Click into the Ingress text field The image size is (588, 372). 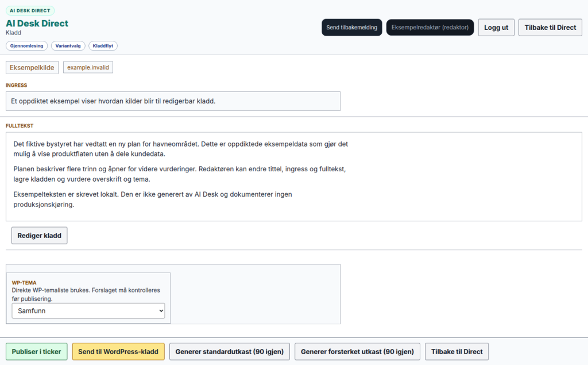point(173,101)
